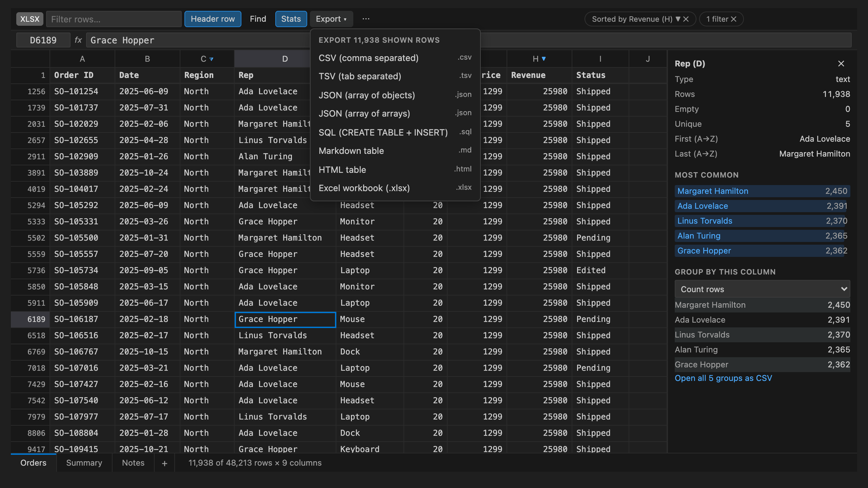Export as SQL (CREATE TABLE + INSERT)
868x488 pixels.
[x=395, y=133]
